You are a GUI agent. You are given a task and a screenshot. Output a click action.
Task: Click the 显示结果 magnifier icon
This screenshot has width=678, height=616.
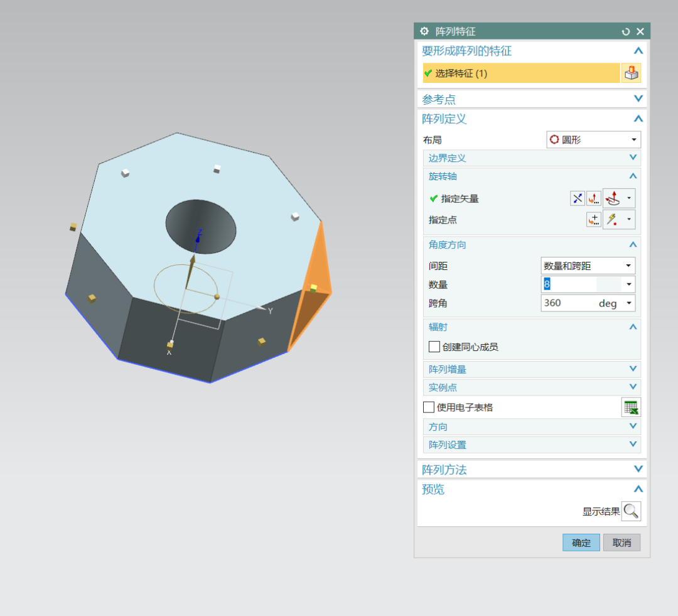(631, 511)
